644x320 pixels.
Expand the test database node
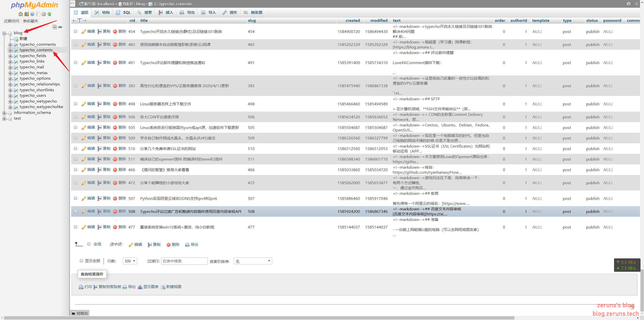coord(4,119)
